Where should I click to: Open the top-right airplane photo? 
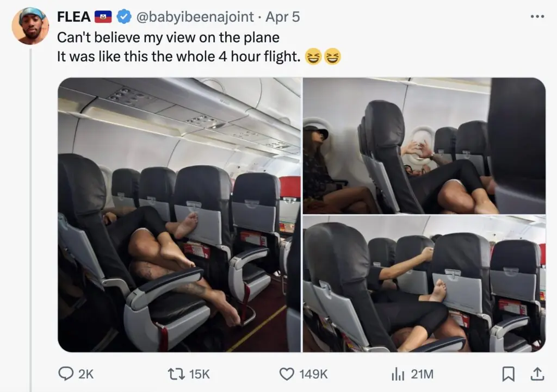coord(424,146)
